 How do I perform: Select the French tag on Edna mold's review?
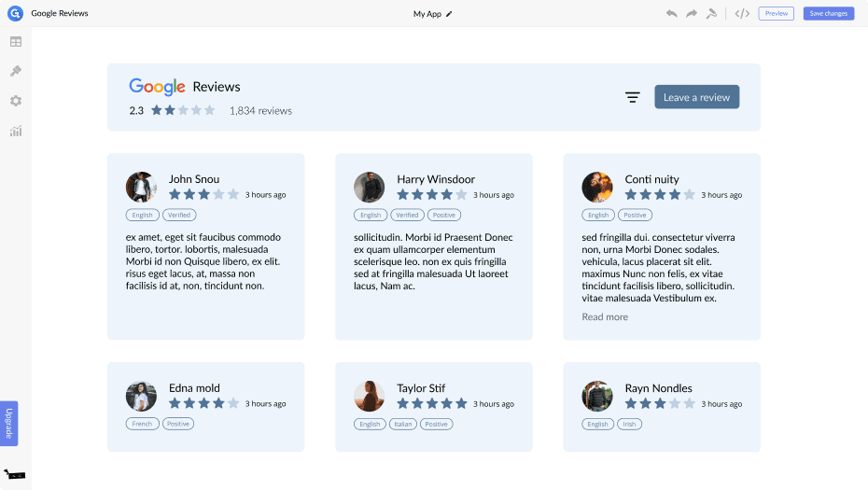pos(142,424)
